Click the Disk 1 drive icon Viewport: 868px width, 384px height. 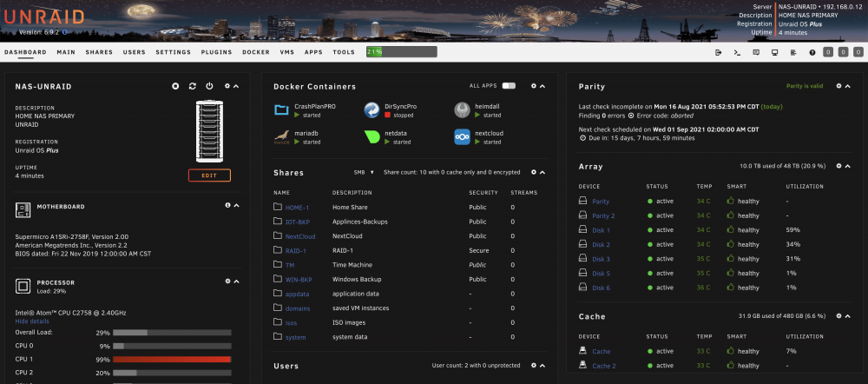click(x=583, y=230)
